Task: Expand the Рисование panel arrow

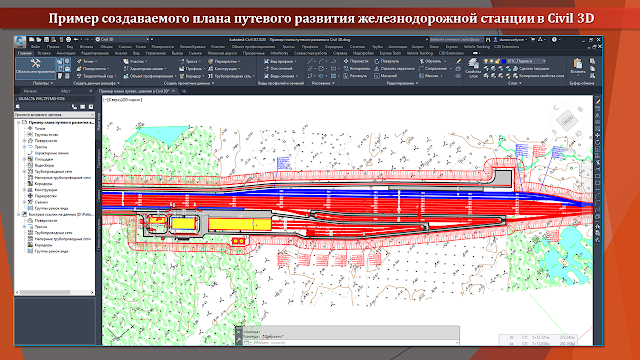Action: [x=333, y=83]
